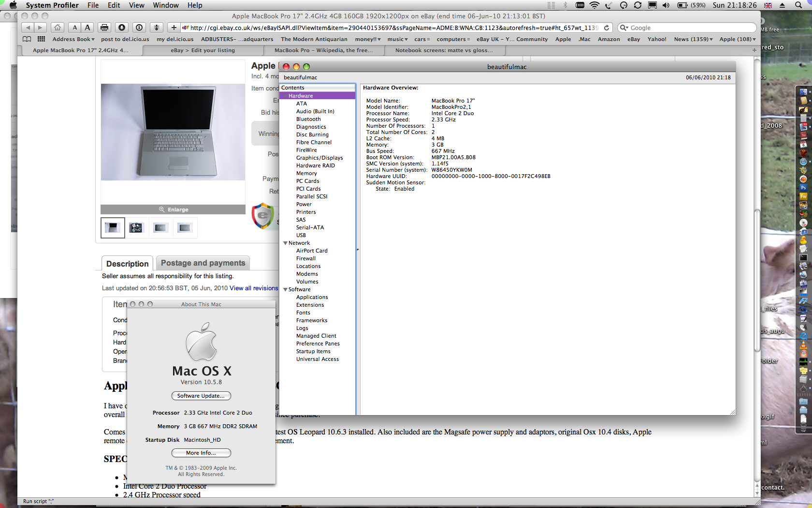This screenshot has height=508, width=812.
Task: Print the page using printer icon
Action: coord(104,28)
